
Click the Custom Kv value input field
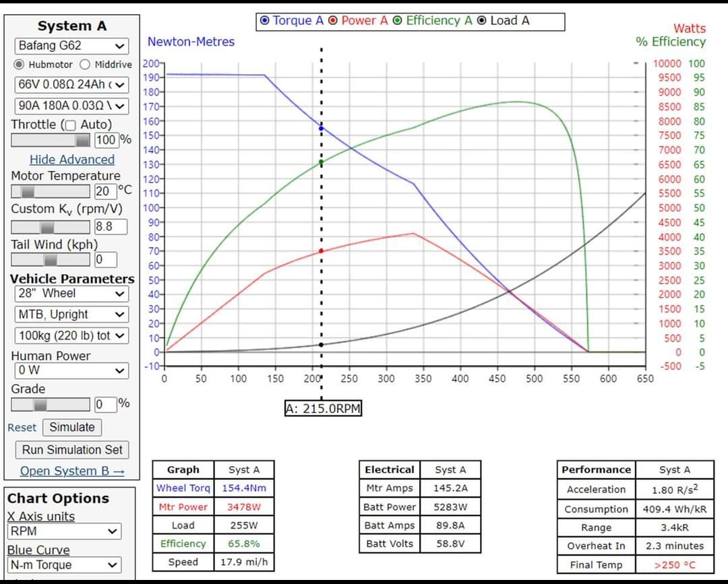pyautogui.click(x=111, y=226)
